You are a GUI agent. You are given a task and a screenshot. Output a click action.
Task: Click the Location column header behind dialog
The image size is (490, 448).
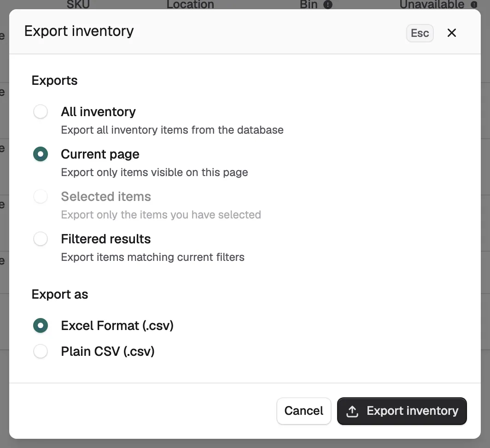point(190,5)
